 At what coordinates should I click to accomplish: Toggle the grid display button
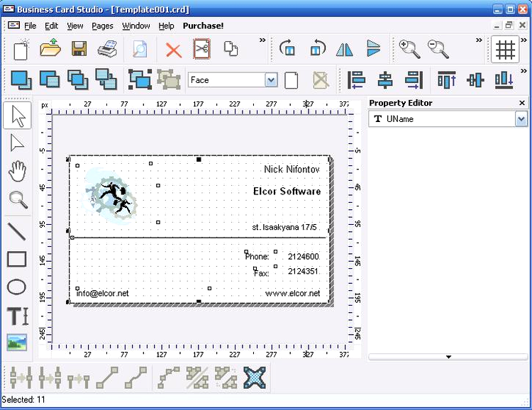coord(505,50)
